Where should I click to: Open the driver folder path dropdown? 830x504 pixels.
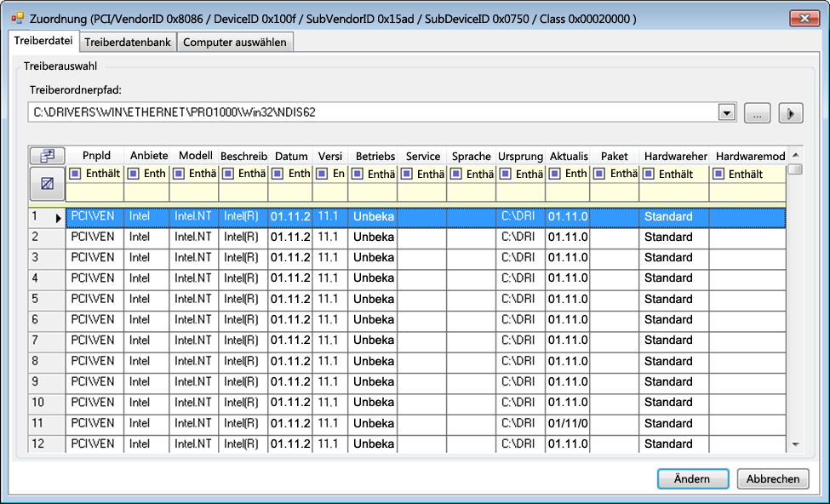click(726, 112)
